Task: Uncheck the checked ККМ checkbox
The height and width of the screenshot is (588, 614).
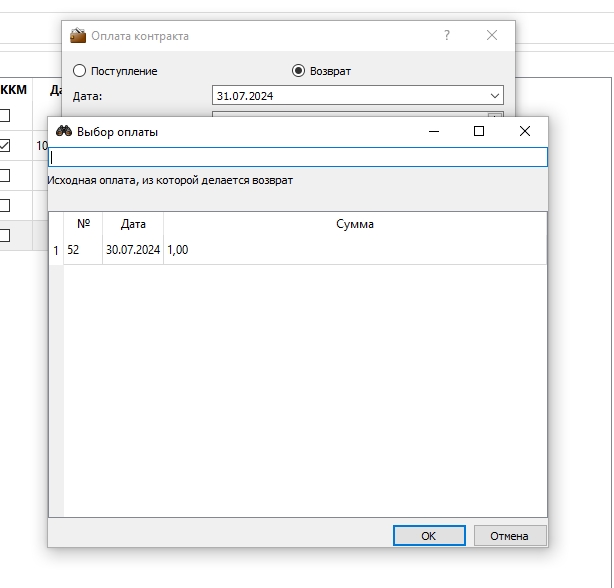Action: [x=4, y=145]
